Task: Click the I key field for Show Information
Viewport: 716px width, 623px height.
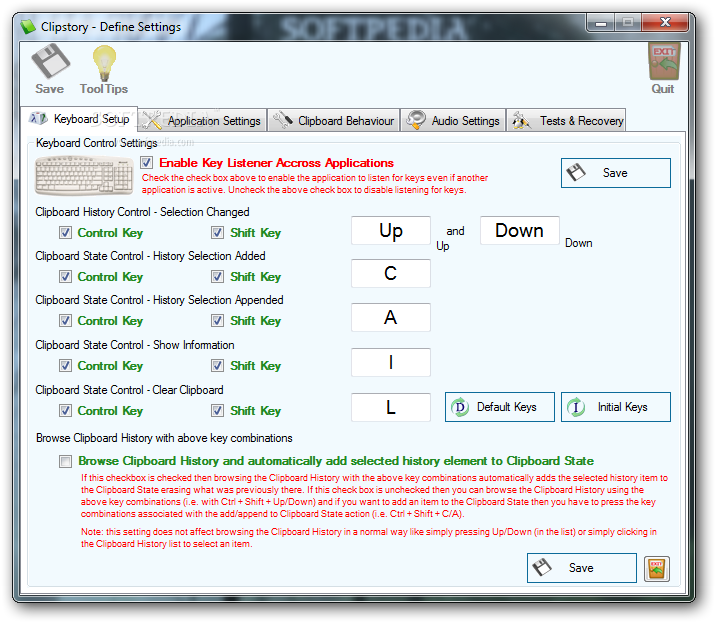Action: [391, 363]
